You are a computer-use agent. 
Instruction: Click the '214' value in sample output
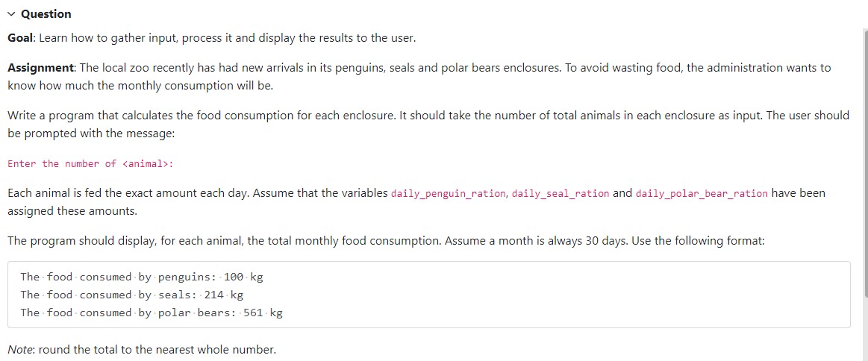(214, 295)
